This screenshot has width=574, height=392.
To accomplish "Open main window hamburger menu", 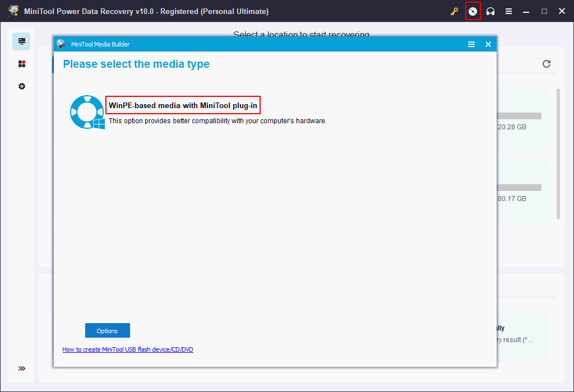I will pyautogui.click(x=508, y=11).
